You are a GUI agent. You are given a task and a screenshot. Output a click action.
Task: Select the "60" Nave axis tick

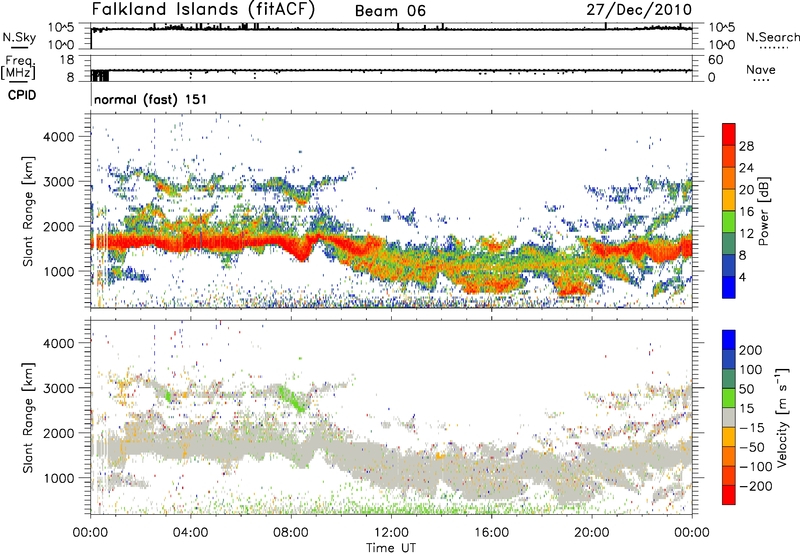715,60
